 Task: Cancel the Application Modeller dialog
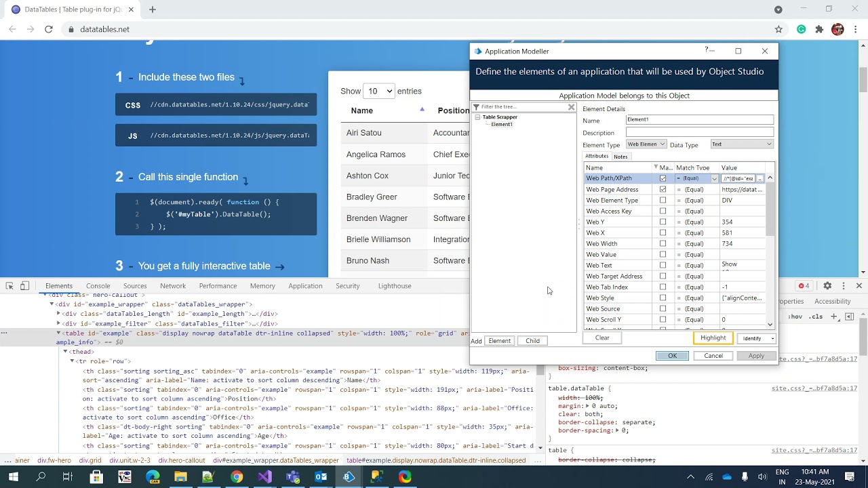click(713, 356)
